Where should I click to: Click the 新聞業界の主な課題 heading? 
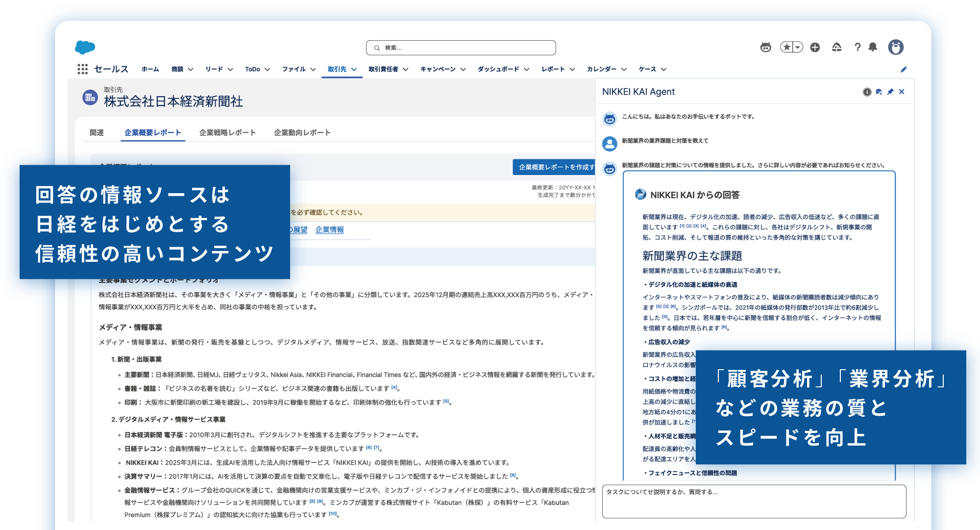pyautogui.click(x=692, y=255)
